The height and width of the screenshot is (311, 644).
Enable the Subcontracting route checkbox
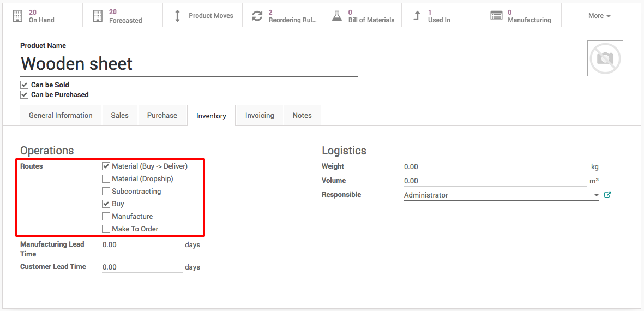point(106,192)
